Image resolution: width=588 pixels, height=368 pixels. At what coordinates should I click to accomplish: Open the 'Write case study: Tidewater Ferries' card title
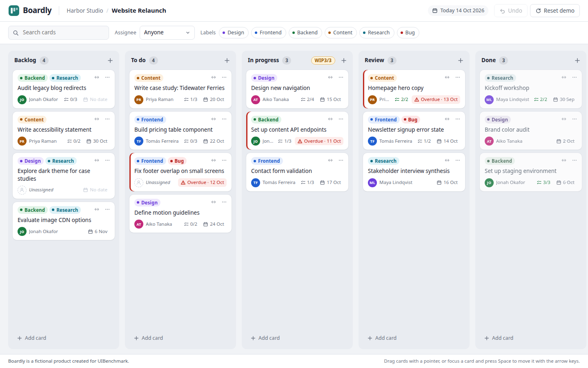pos(179,88)
